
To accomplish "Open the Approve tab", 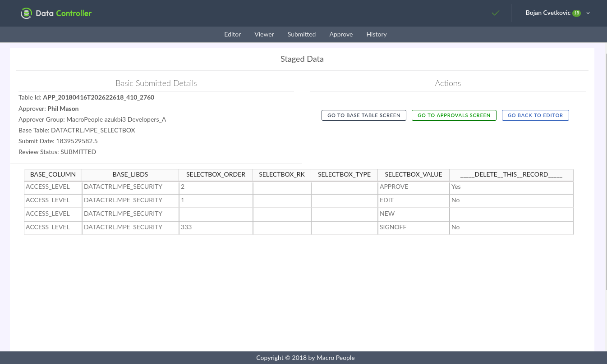I will click(341, 34).
